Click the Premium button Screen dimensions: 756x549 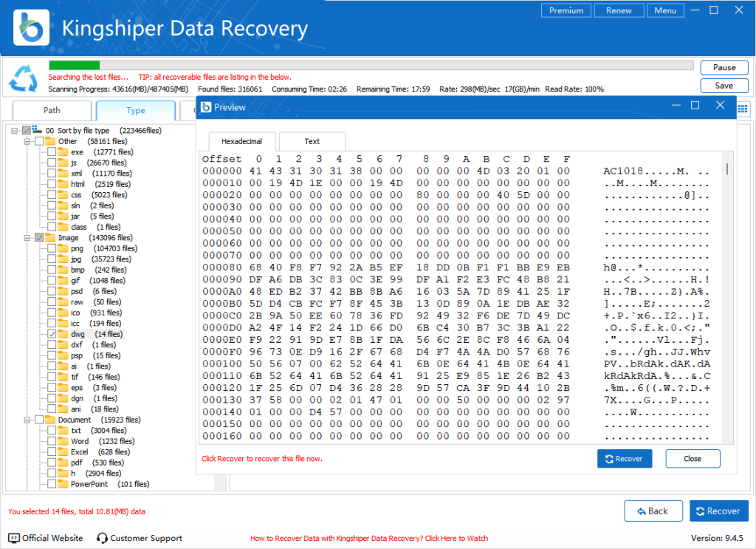tap(566, 10)
